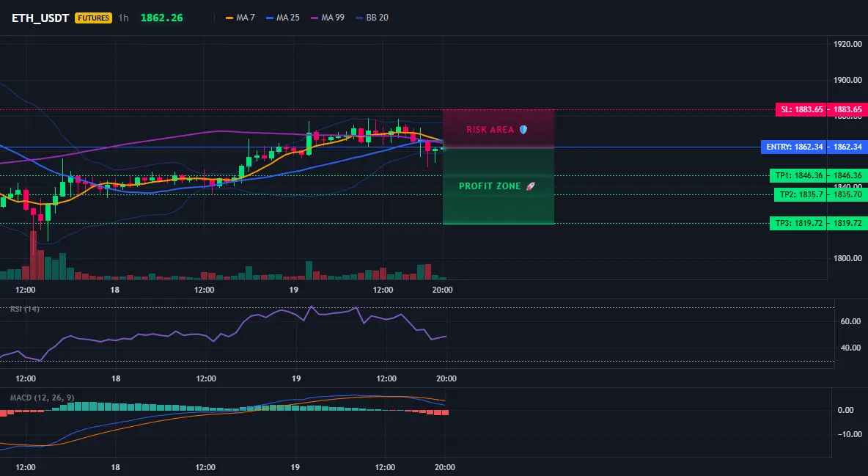Select the TP3: 1819.72 target label
Image resolution: width=868 pixels, height=476 pixels.
pos(798,223)
